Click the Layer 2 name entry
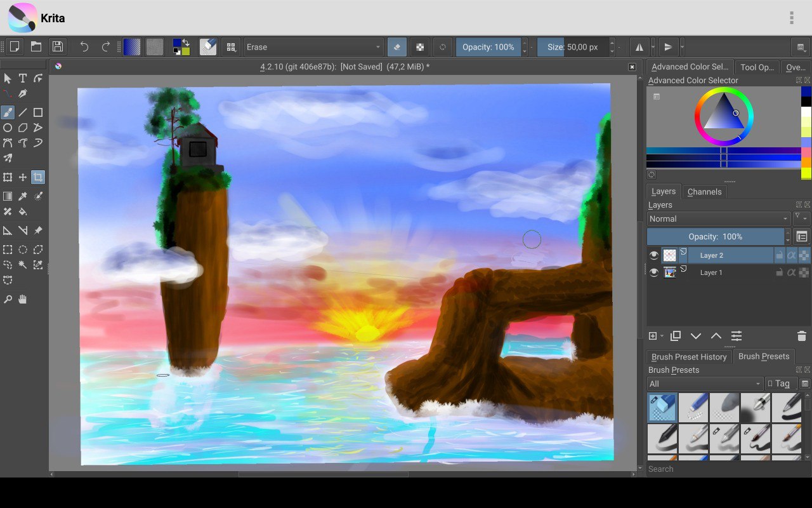Image resolution: width=812 pixels, height=508 pixels. pos(711,255)
